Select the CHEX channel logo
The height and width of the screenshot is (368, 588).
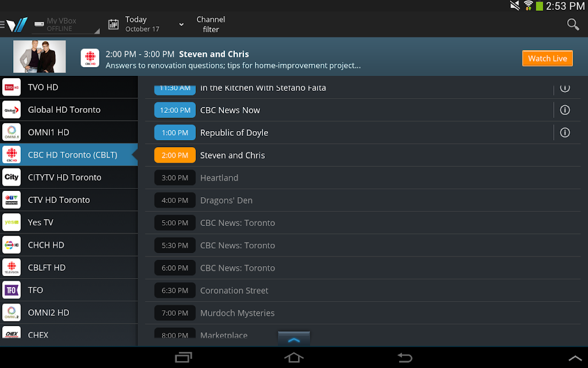point(11,332)
